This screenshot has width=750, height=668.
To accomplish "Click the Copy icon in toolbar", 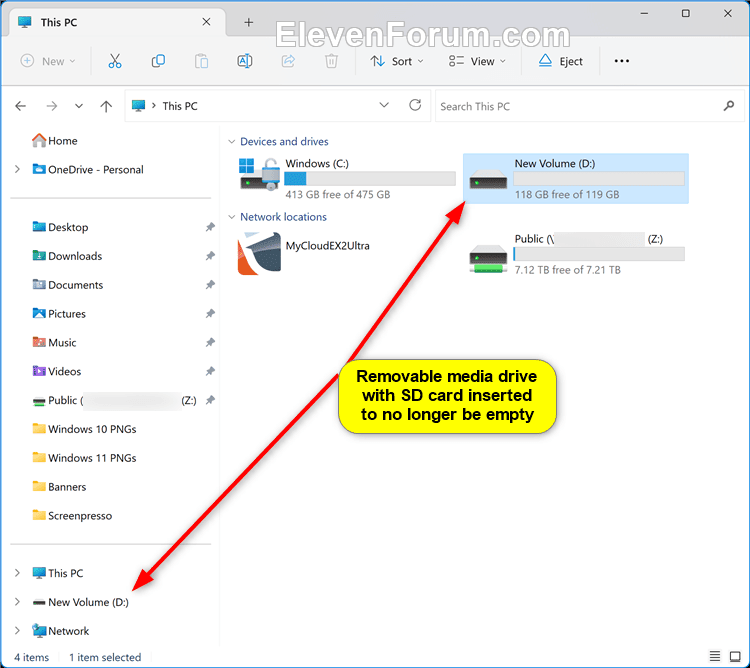I will tap(158, 61).
